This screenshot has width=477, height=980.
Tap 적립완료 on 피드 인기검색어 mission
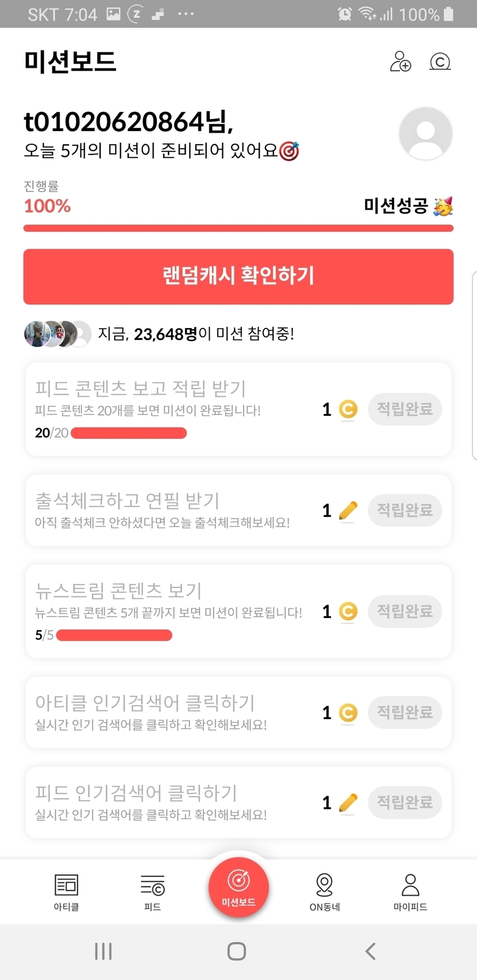[x=405, y=802]
